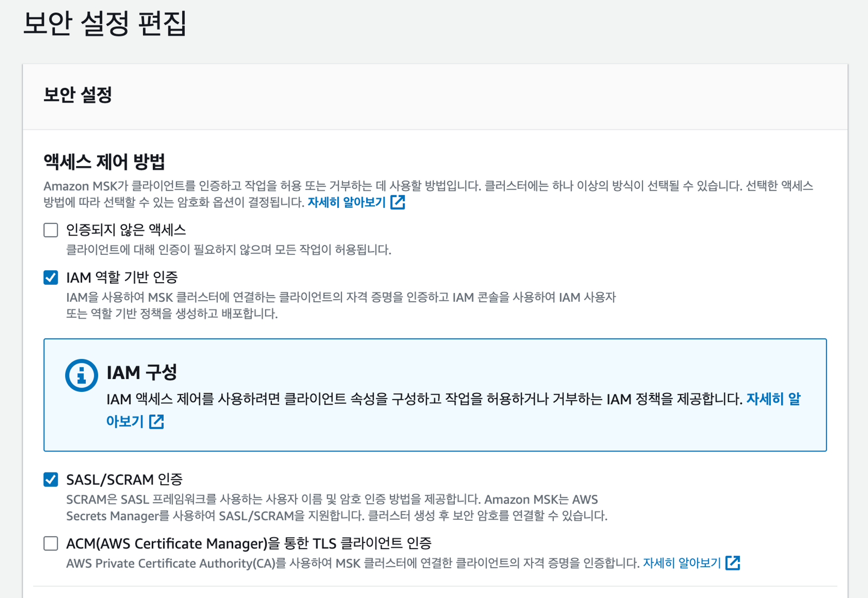The height and width of the screenshot is (598, 868).
Task: Click the info circle icon in IAM 구성 box
Action: coord(81,375)
